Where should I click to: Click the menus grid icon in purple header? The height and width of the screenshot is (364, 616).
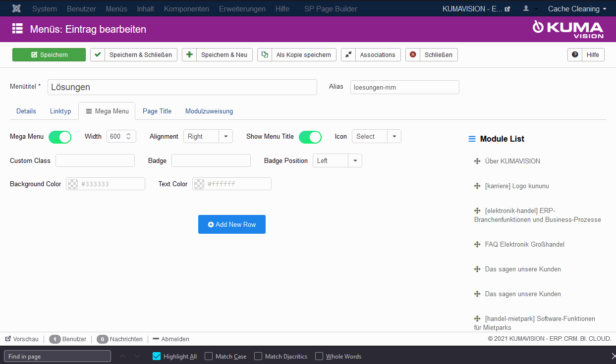tap(18, 29)
